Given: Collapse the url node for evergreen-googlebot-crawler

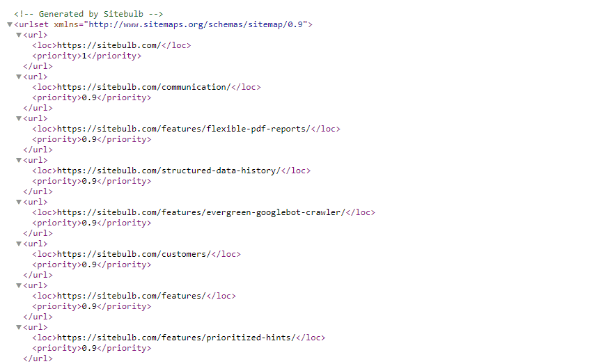Looking at the screenshot, I should [x=19, y=202].
